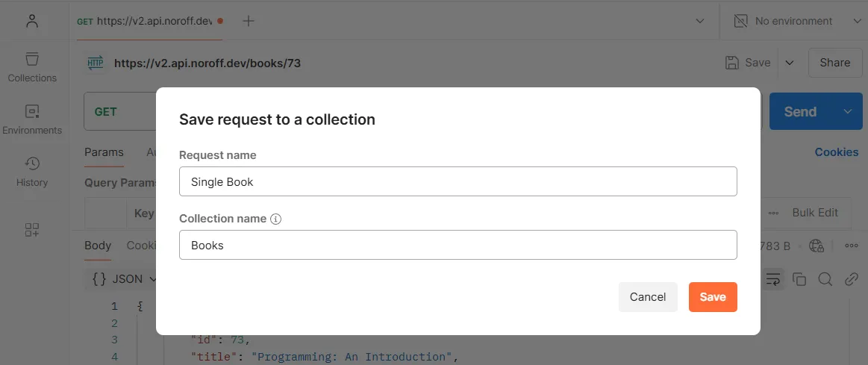Click the link icon in response toolbar
This screenshot has width=868, height=365.
pyautogui.click(x=851, y=279)
